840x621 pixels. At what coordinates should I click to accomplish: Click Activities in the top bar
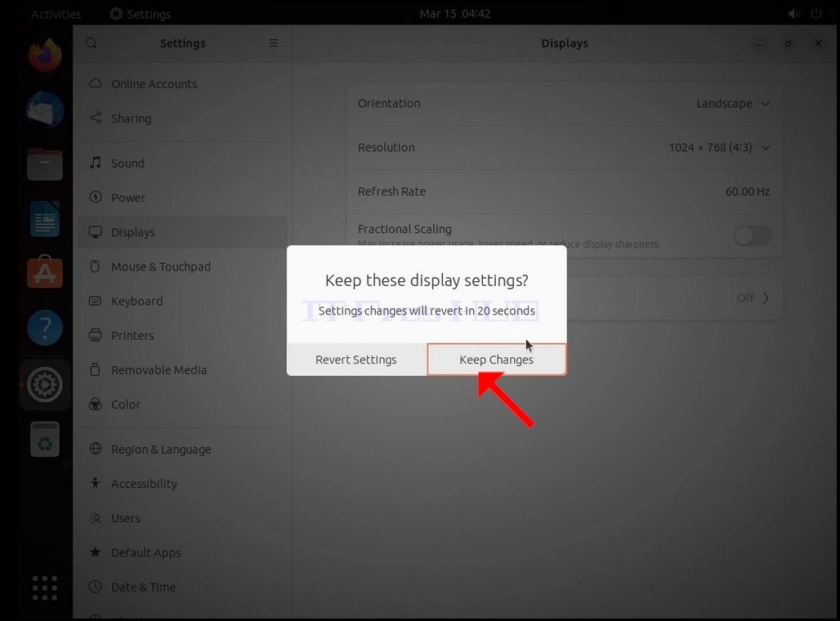(56, 14)
